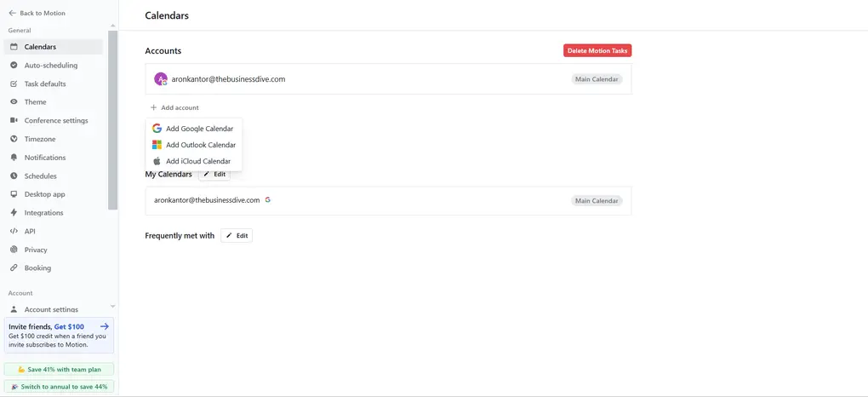Open the Calendars settings page

tap(53, 47)
